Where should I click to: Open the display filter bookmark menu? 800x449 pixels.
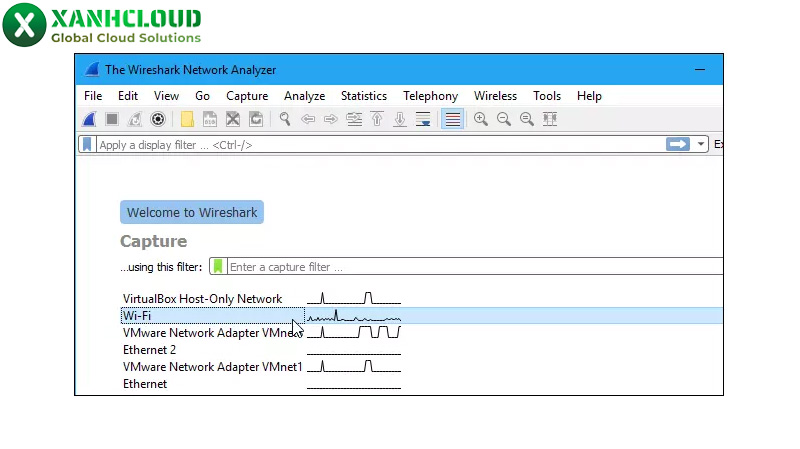point(88,145)
